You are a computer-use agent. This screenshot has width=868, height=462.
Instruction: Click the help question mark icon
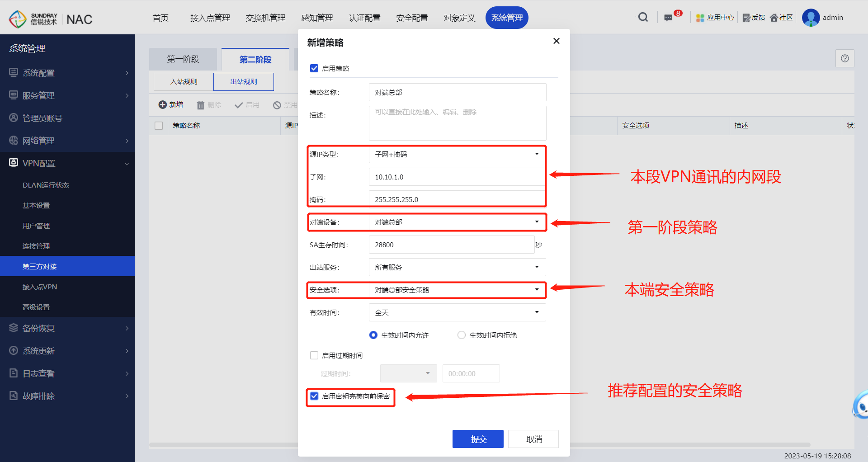[845, 58]
